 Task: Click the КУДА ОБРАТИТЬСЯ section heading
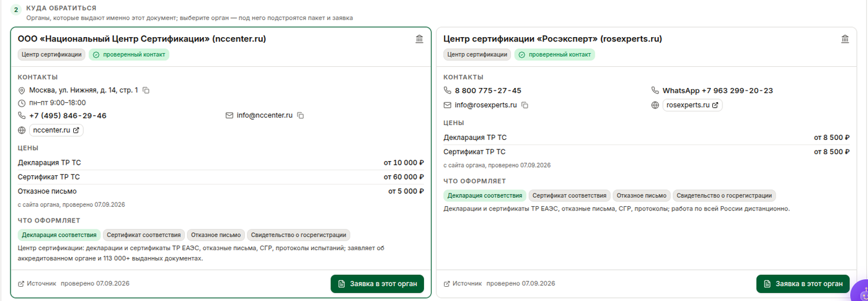[61, 8]
